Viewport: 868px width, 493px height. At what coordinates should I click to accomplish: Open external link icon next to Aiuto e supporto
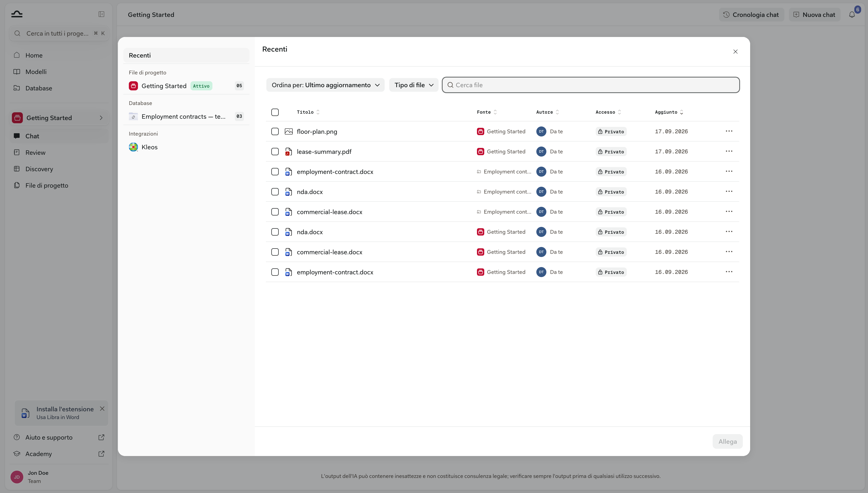[101, 437]
